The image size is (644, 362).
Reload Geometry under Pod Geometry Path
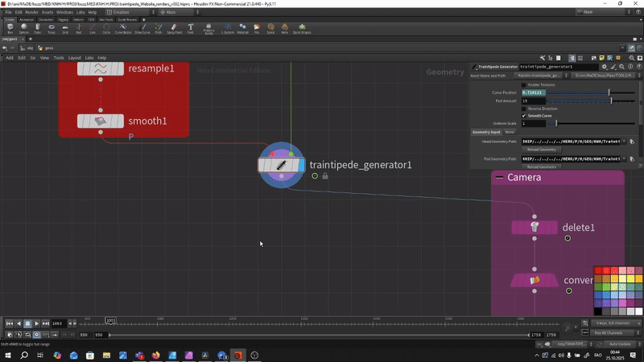coord(541,167)
